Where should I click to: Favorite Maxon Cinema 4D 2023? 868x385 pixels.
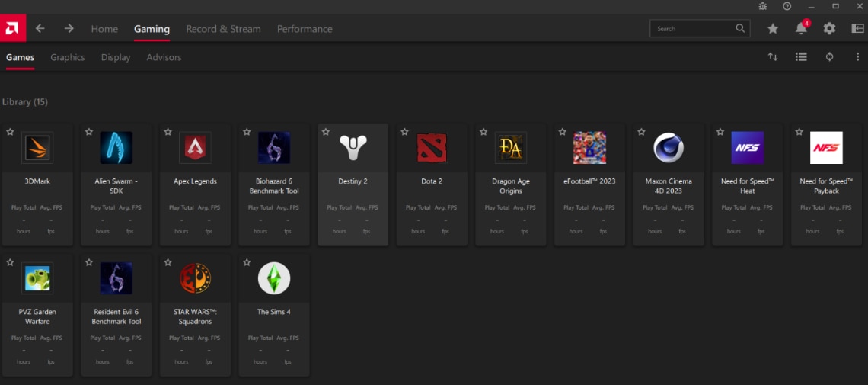pyautogui.click(x=641, y=132)
